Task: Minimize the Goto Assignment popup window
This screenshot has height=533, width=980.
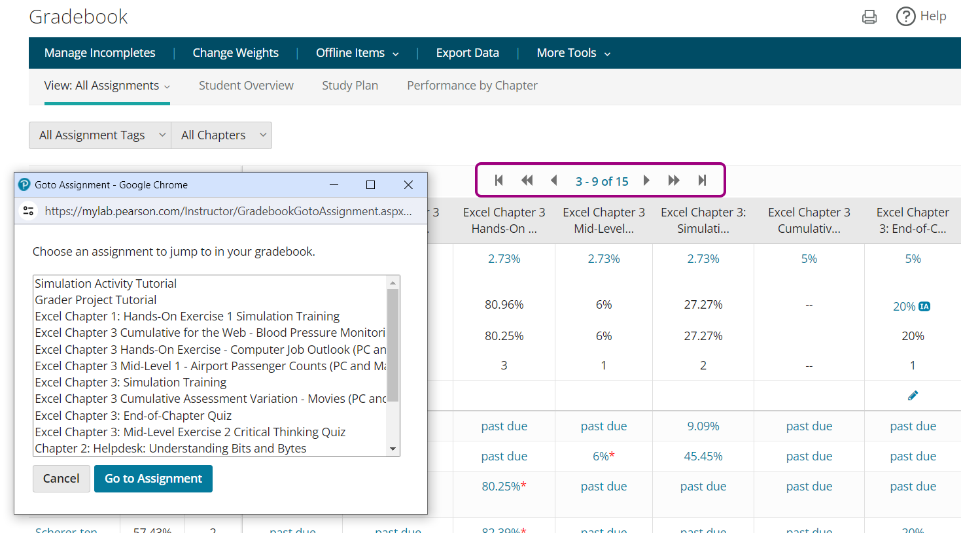Action: click(x=334, y=185)
